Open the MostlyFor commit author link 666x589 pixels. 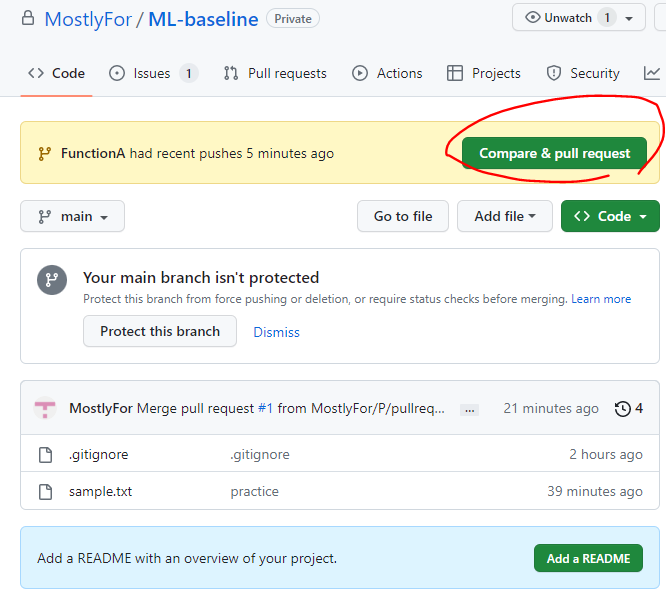101,409
